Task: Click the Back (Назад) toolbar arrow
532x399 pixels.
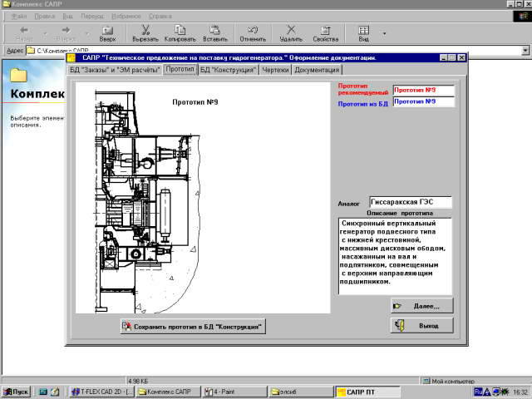Action: pyautogui.click(x=24, y=33)
